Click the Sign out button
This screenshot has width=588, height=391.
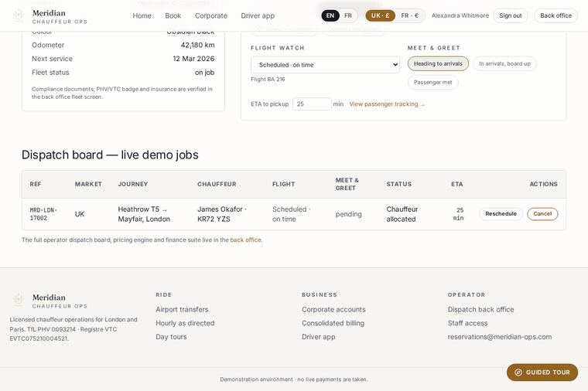pos(511,15)
